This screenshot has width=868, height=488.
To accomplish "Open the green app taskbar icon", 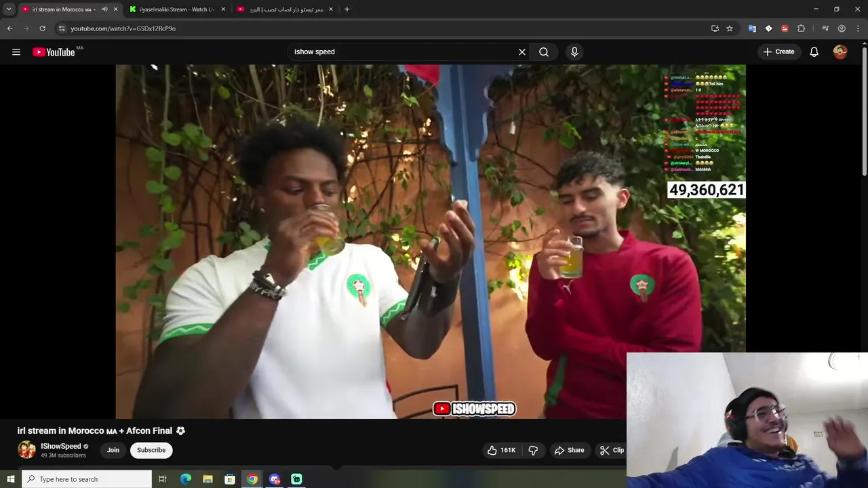I will tap(296, 479).
